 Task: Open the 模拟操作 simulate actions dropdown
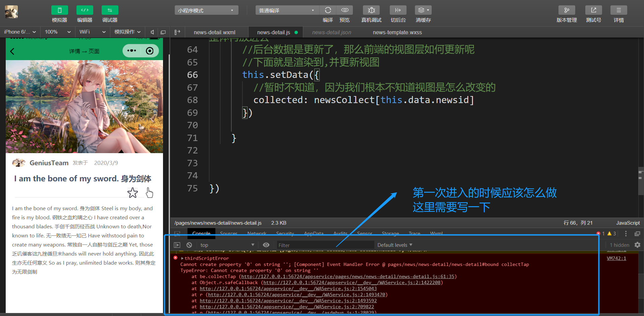pyautogui.click(x=127, y=32)
